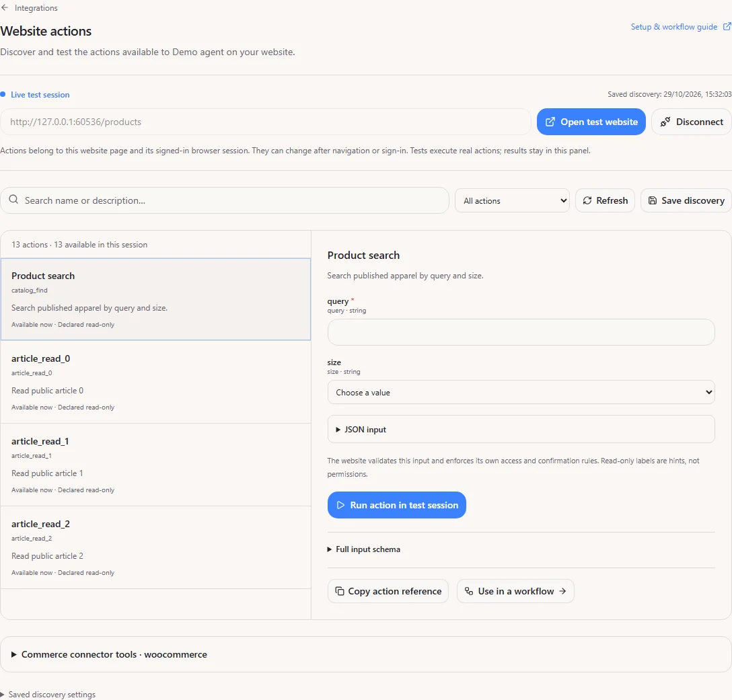The image size is (732, 700).
Task: Refresh the actions list
Action: 605,200
